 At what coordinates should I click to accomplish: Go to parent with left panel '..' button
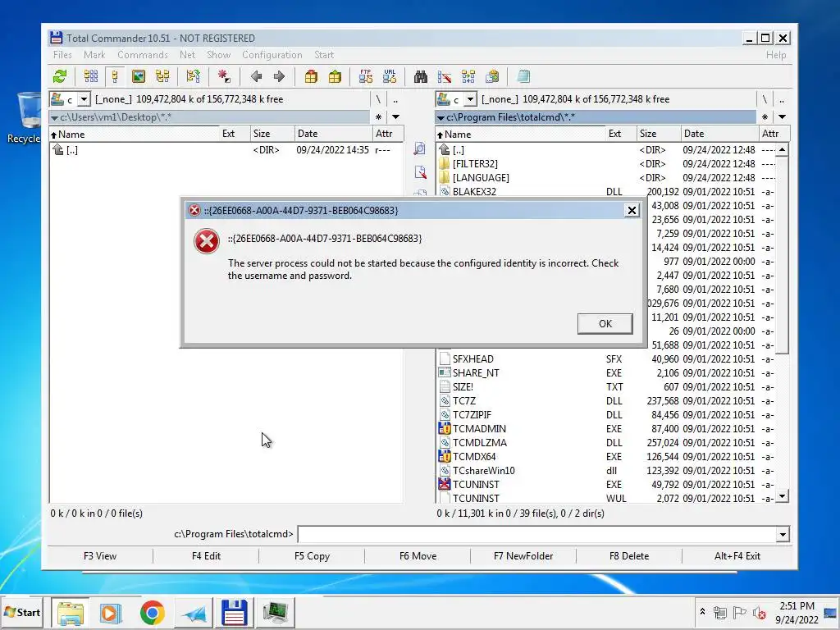(395, 99)
